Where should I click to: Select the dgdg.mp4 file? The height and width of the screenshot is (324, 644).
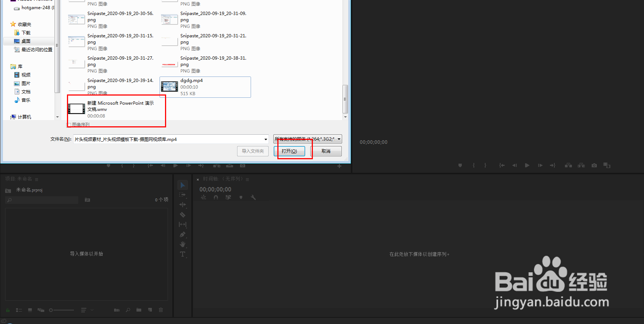pyautogui.click(x=205, y=87)
